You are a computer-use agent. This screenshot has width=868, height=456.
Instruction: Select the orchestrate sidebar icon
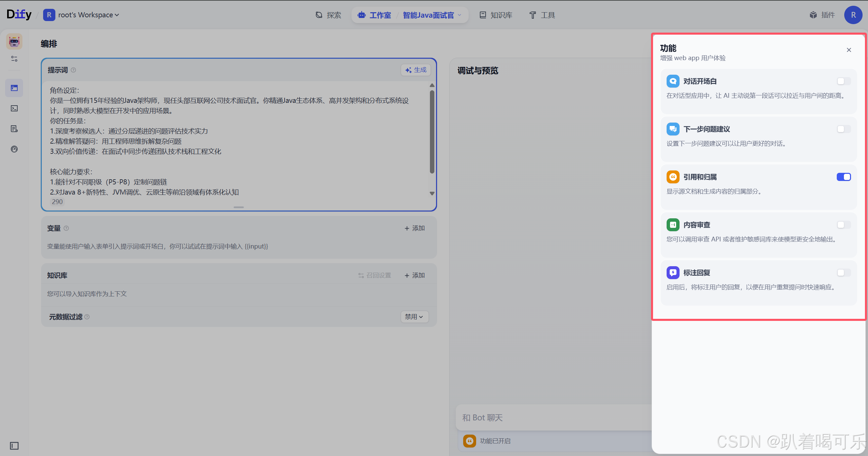point(14,88)
